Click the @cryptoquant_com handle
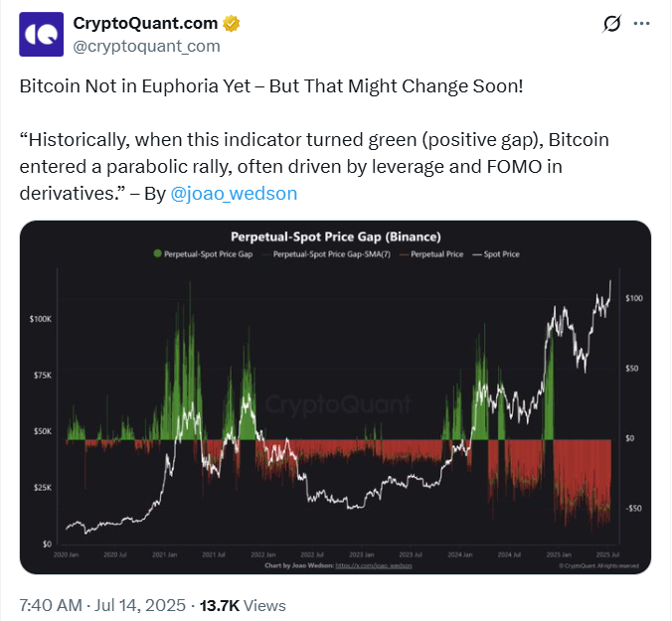 pyautogui.click(x=146, y=46)
